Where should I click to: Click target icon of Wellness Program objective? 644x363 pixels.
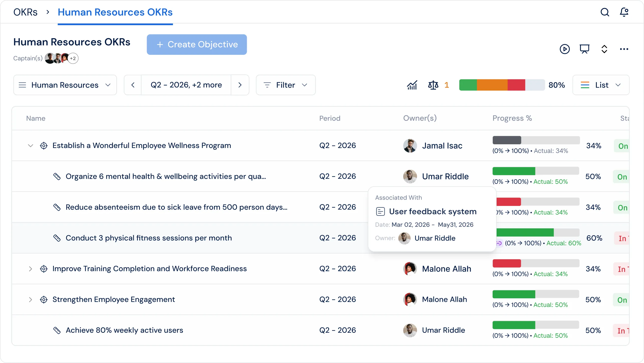tap(44, 146)
